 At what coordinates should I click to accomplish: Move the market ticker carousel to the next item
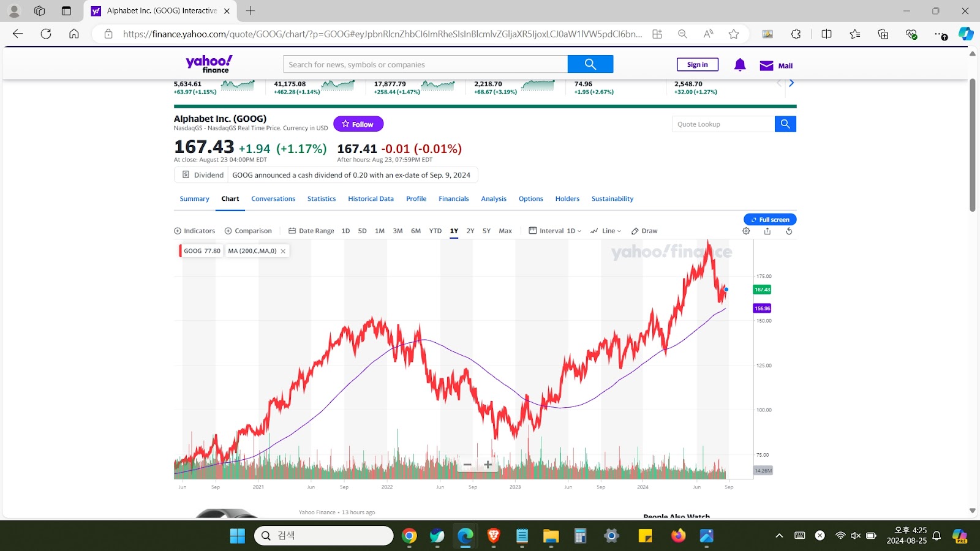tap(791, 83)
